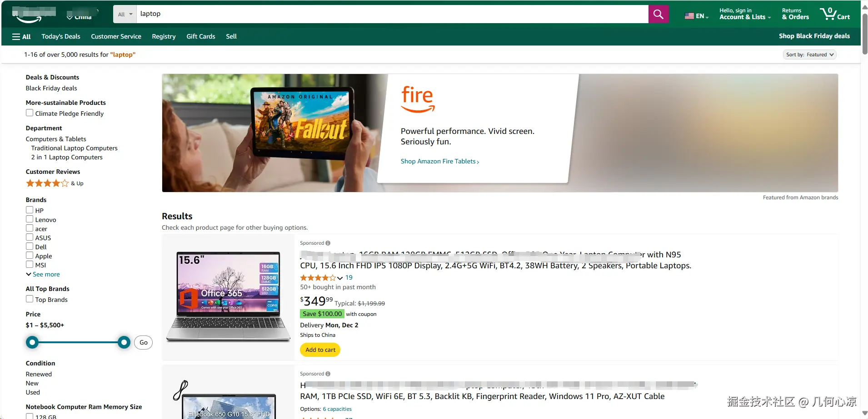Open Returns & Orders link
This screenshot has width=868, height=419.
point(795,14)
